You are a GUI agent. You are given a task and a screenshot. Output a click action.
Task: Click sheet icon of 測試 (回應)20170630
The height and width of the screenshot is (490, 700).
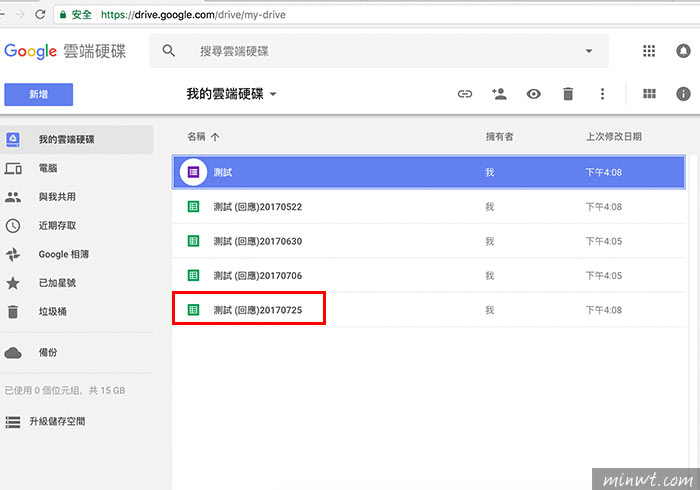click(193, 241)
